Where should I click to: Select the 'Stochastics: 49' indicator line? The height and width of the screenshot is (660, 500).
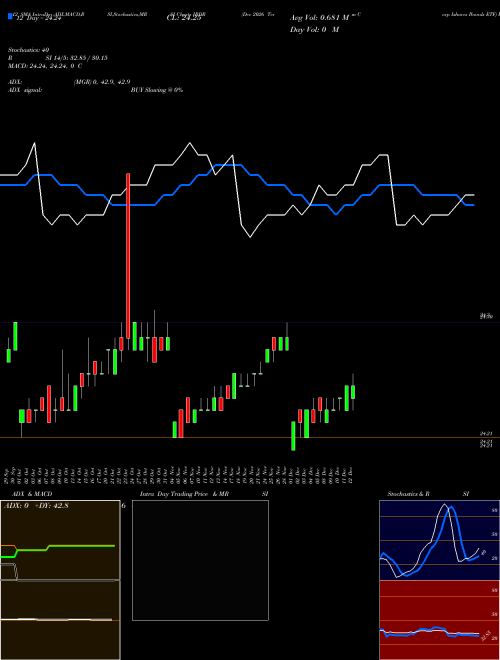tap(28, 50)
